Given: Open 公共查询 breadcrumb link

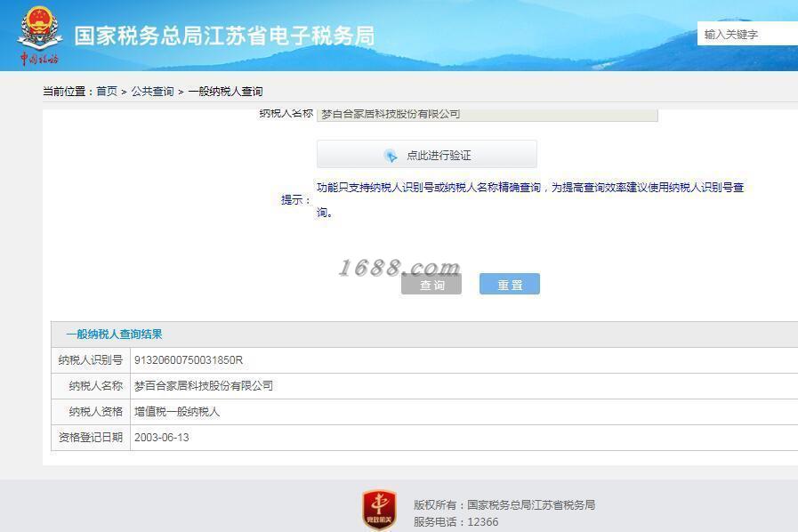Looking at the screenshot, I should tap(153, 91).
